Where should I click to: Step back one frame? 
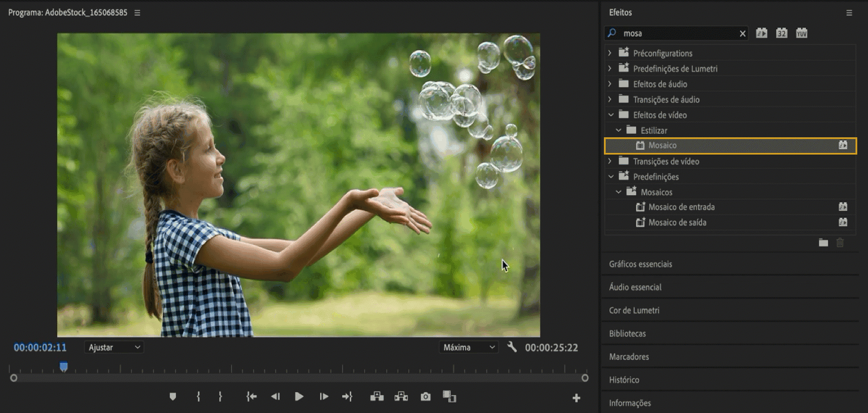point(275,396)
